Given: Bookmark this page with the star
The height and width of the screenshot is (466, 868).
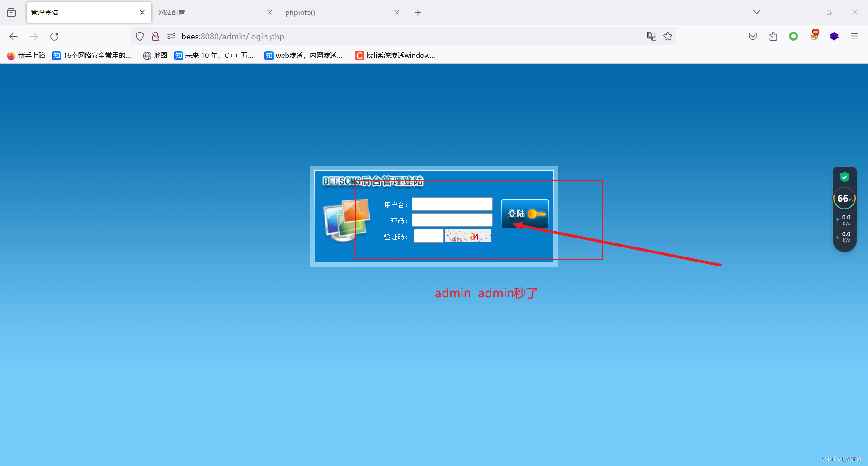Looking at the screenshot, I should [x=668, y=37].
